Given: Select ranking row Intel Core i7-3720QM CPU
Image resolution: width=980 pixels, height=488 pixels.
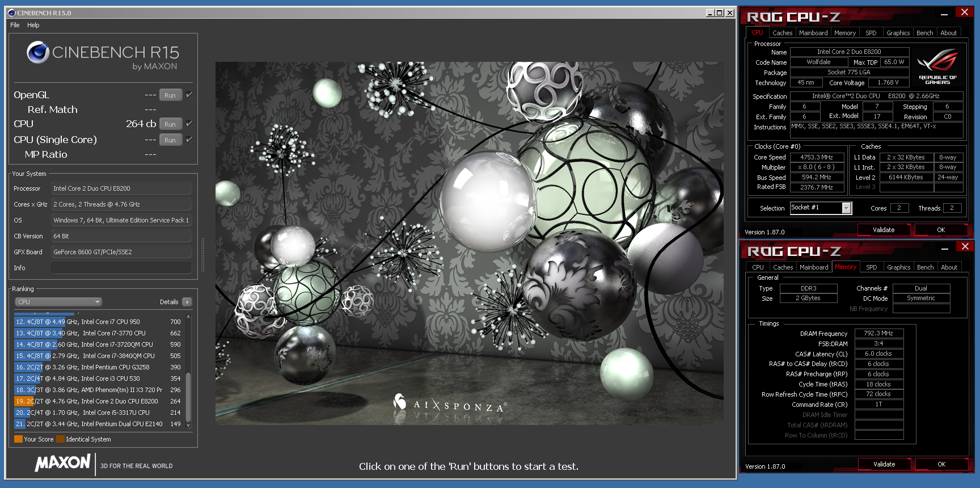Looking at the screenshot, I should [98, 344].
